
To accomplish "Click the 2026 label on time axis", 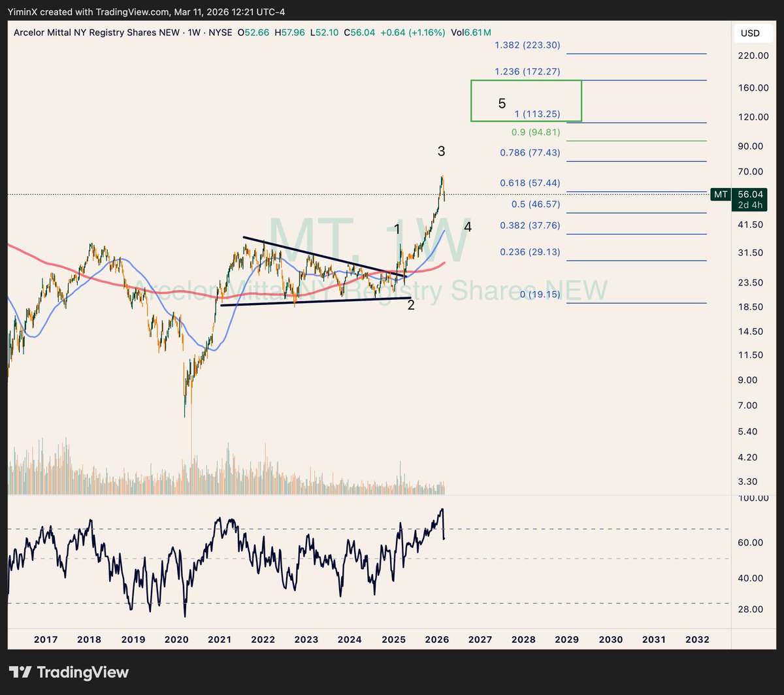I will [436, 639].
